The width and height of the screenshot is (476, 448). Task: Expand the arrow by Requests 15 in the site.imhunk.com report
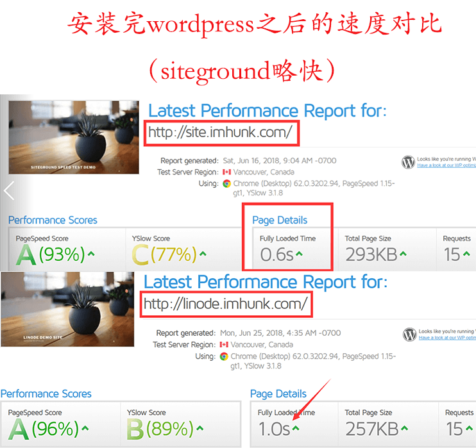(466, 254)
